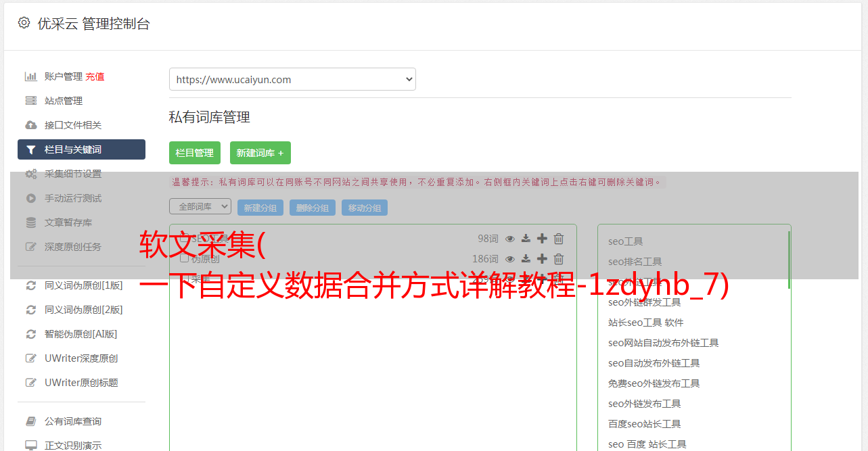The width and height of the screenshot is (868, 451).
Task: Add keywords to the 98词 library
Action: point(542,239)
